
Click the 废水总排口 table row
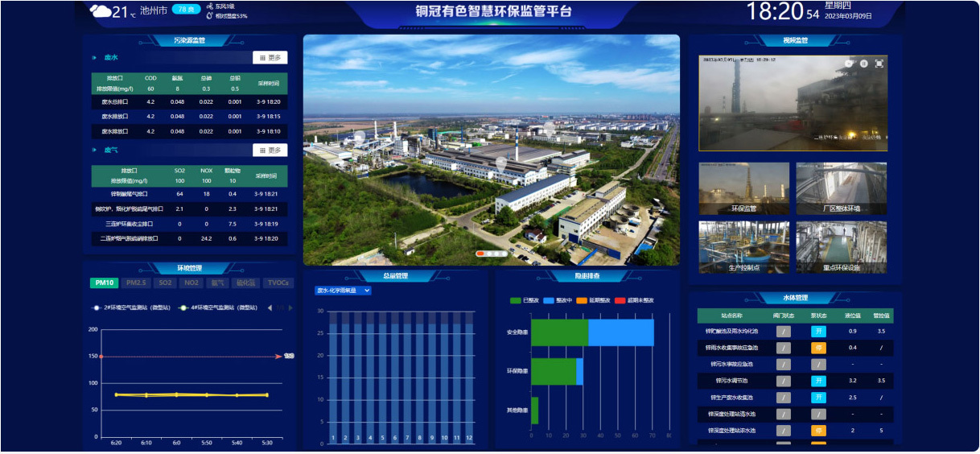pos(190,102)
